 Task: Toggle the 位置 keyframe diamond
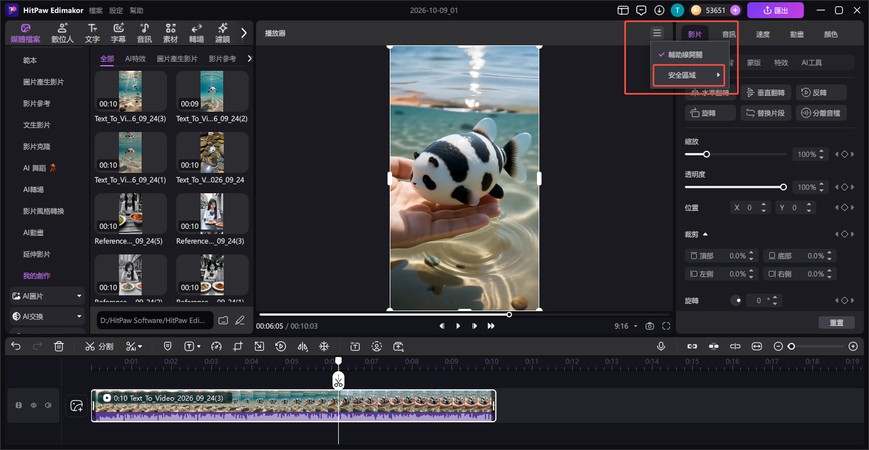click(844, 207)
